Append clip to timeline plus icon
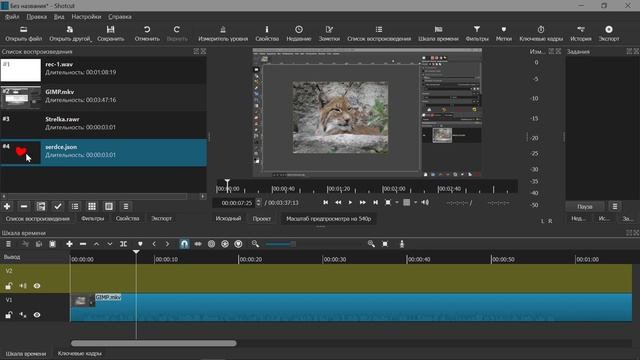The width and height of the screenshot is (640, 360). pos(69,244)
